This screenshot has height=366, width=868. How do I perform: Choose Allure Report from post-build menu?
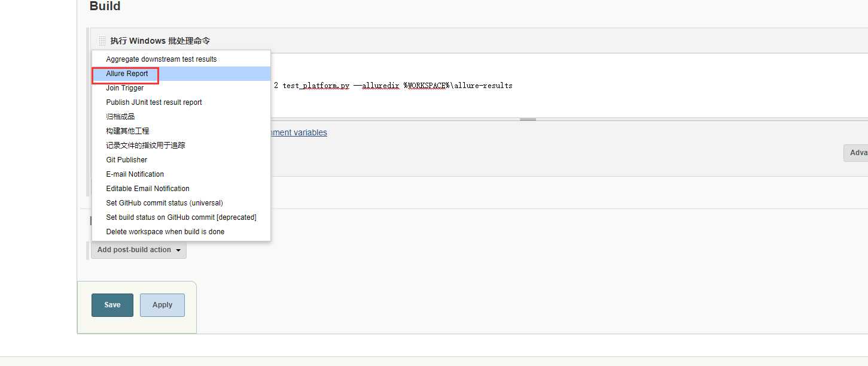[x=181, y=74]
